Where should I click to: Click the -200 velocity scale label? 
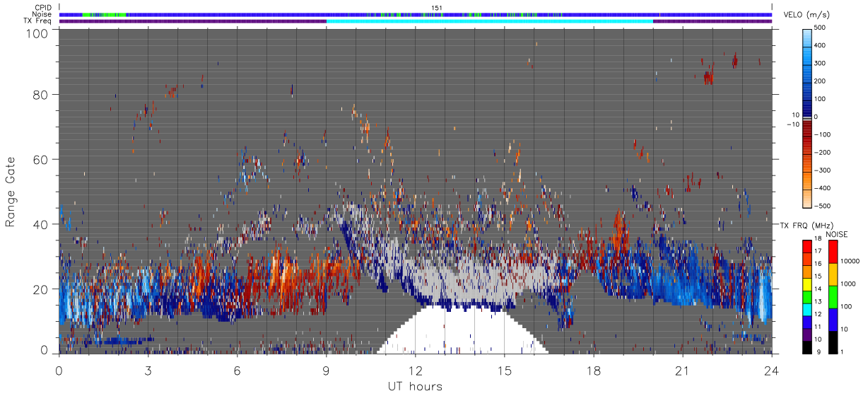point(821,152)
